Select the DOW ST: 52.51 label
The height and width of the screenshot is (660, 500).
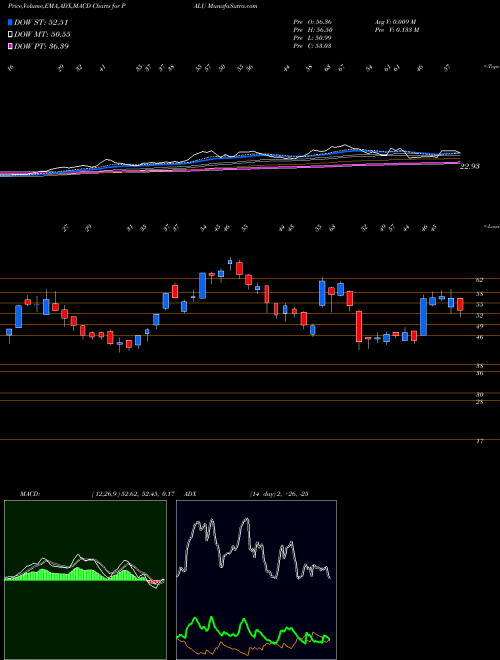pos(41,22)
